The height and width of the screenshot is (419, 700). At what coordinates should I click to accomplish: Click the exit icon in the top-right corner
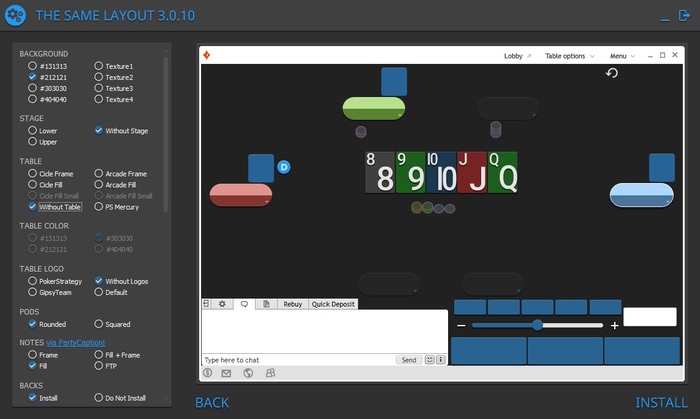tap(684, 16)
